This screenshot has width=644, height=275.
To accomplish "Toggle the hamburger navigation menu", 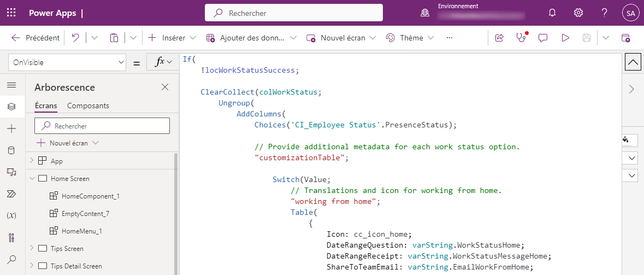I will coord(11,85).
